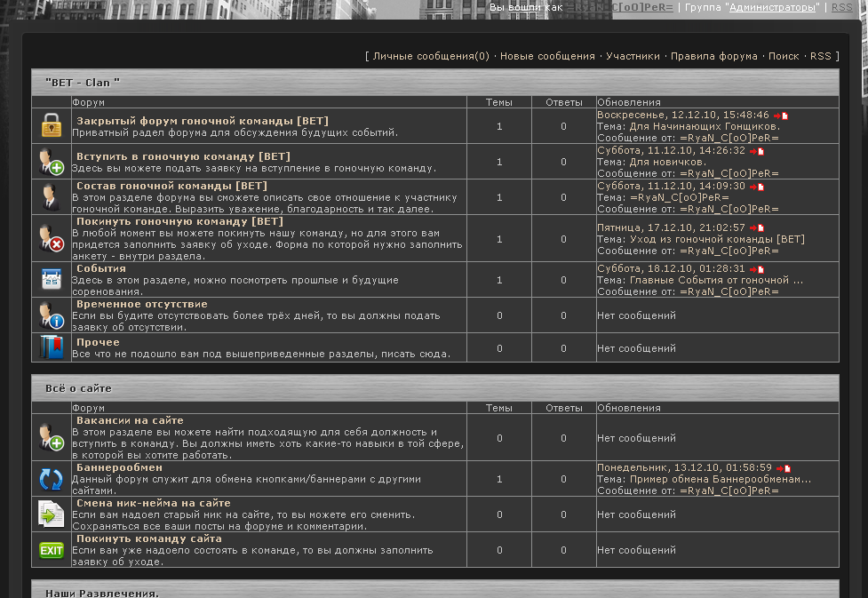Open forum Состав гоночной команды [BET]
Viewport: 868px width, 598px height.
click(x=171, y=186)
